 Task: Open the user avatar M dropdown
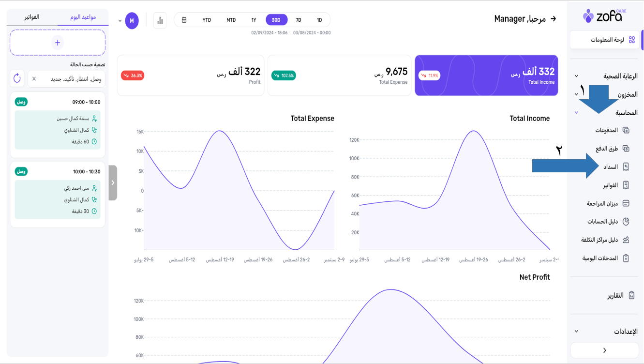(x=131, y=21)
